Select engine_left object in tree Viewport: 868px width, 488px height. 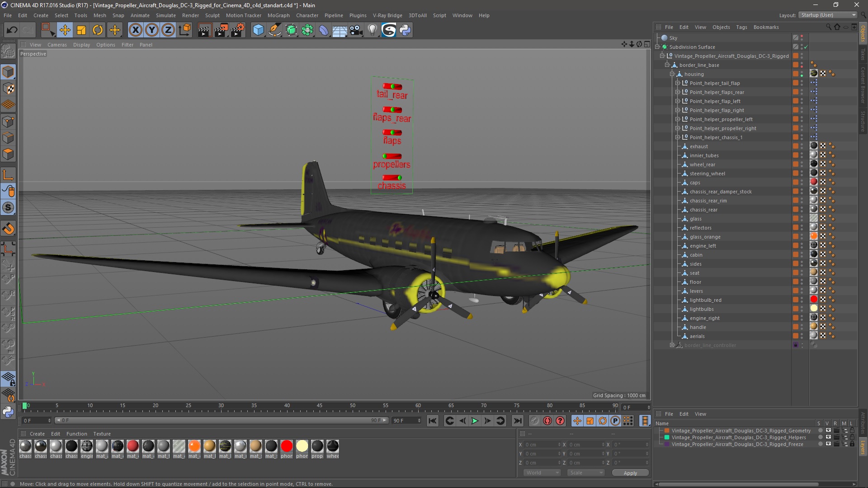pos(703,246)
